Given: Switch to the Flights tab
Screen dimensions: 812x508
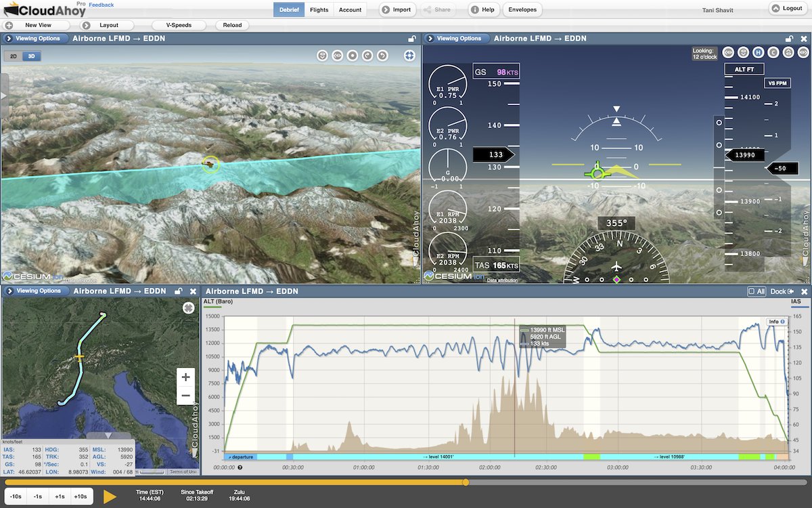Looking at the screenshot, I should (319, 9).
